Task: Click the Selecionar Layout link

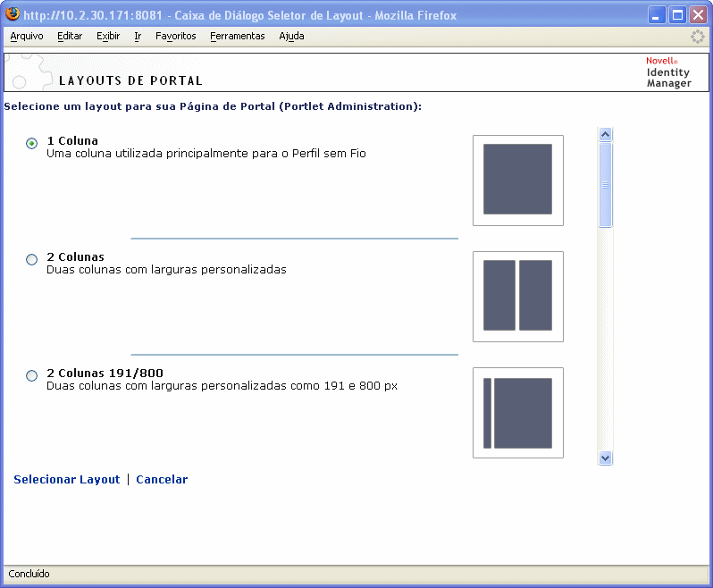Action: coord(67,479)
